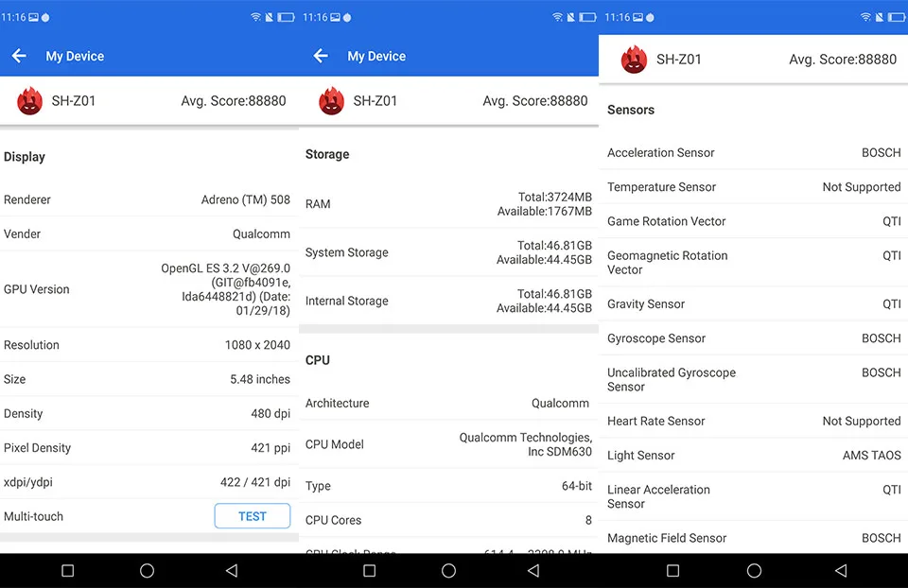
Task: Select the Density '480 dpi' value
Action: [271, 414]
